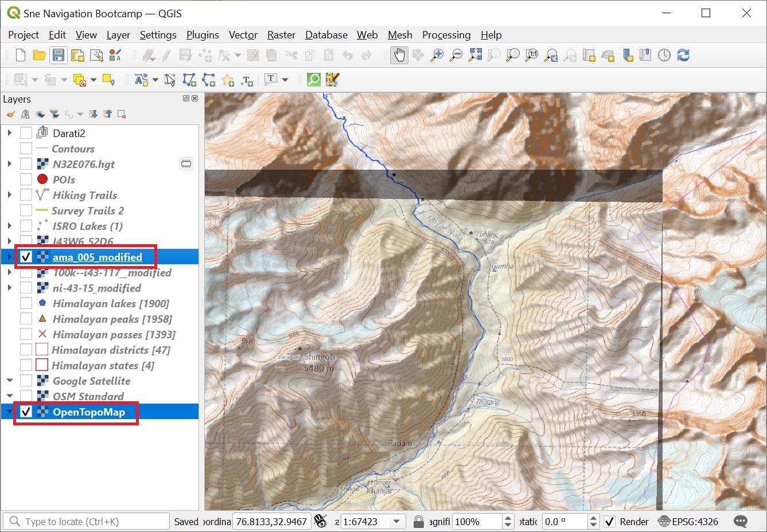Toggle the Render checkbox in status bar
This screenshot has width=767, height=532.
pyautogui.click(x=610, y=522)
